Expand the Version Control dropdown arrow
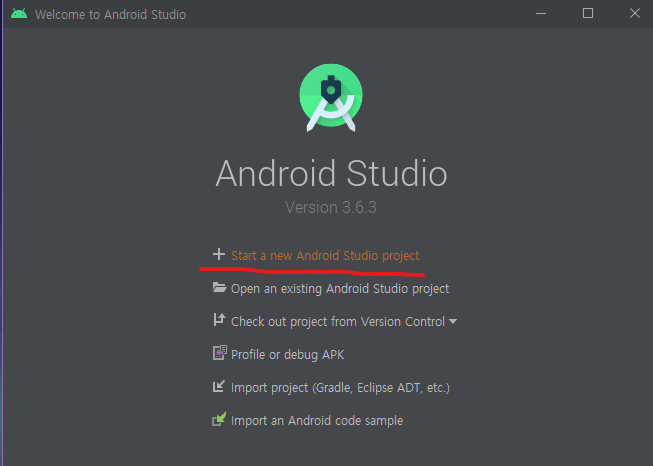Screen dimensions: 653x466 (453, 321)
